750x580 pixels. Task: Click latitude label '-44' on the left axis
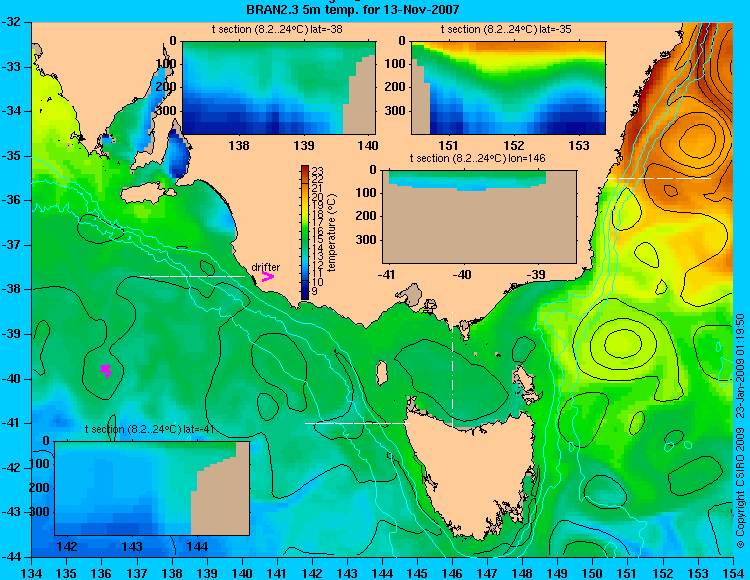coord(12,557)
